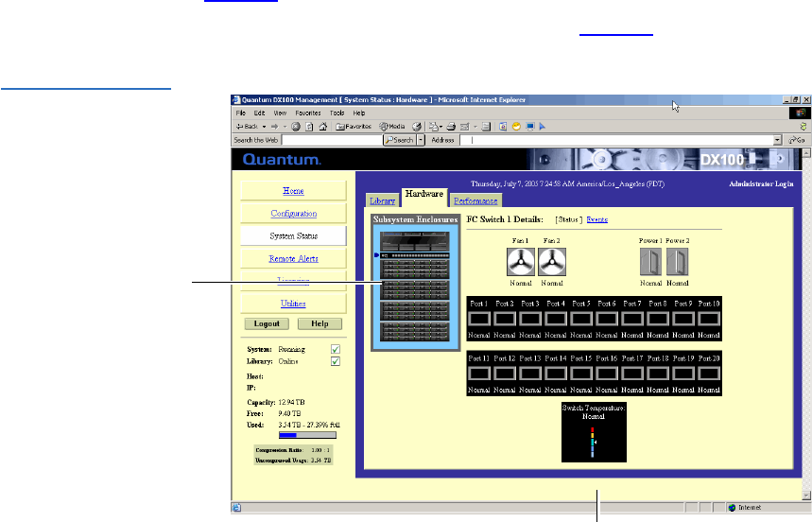Select the Power 2 supply icon
Viewport: 812px width, 522px height.
(x=678, y=262)
